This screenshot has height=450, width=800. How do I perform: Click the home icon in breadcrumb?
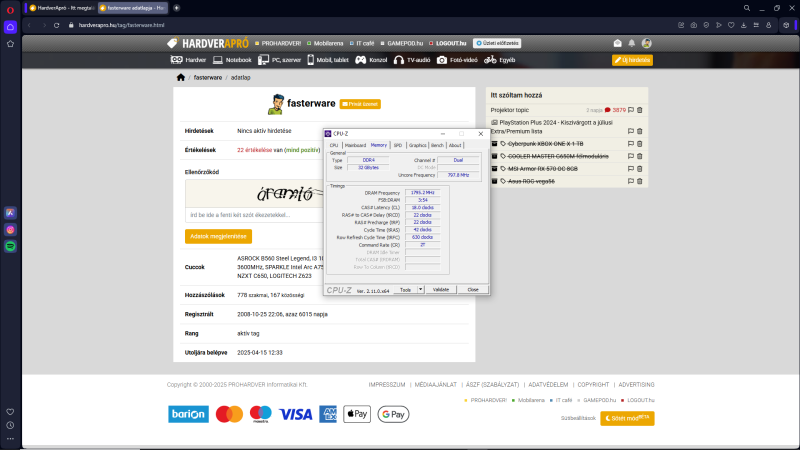181,78
